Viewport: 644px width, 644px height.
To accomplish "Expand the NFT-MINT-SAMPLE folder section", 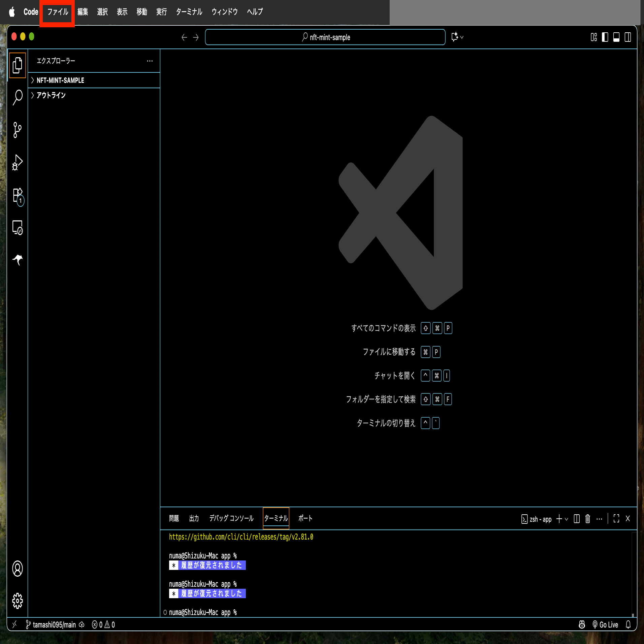I will coord(94,80).
